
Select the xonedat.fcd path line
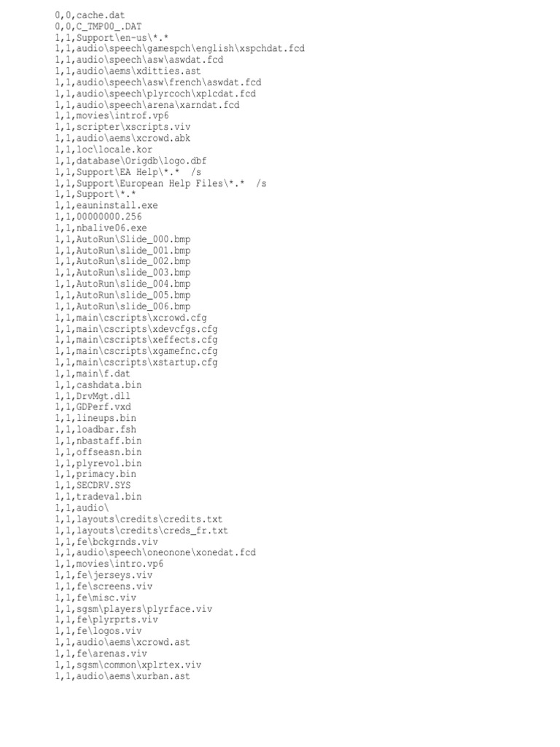click(x=155, y=553)
